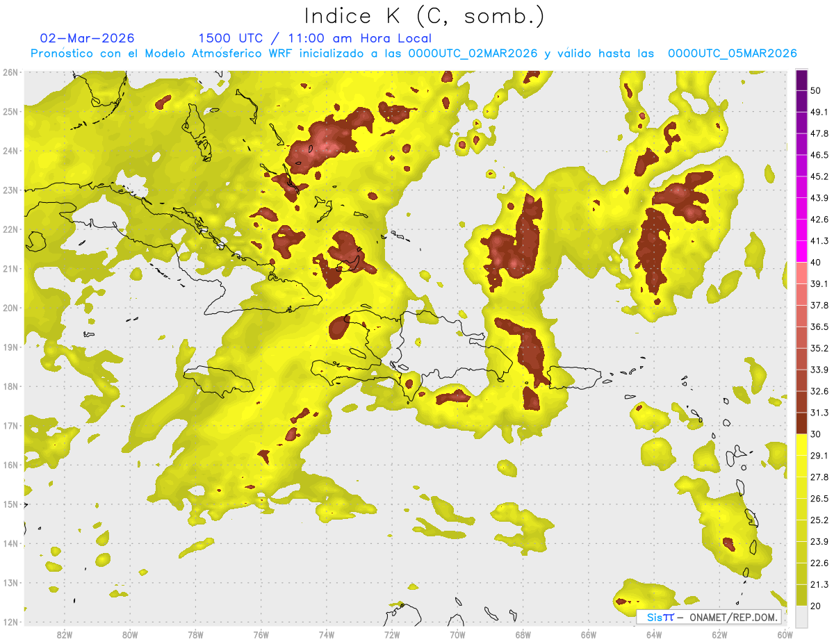This screenshot has width=834, height=644.
Task: Select the "23N" latitude label
Action: (x=10, y=190)
